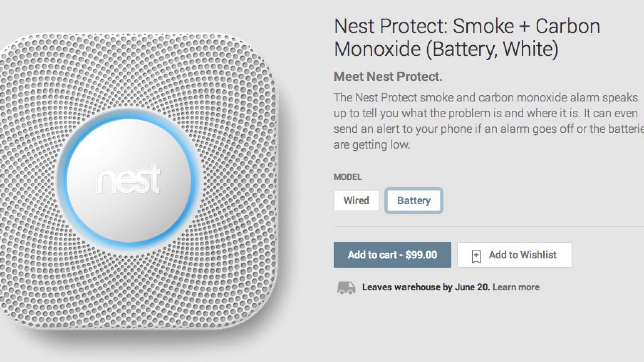Click 'Leaves warehouse by June 20' text

tap(426, 287)
